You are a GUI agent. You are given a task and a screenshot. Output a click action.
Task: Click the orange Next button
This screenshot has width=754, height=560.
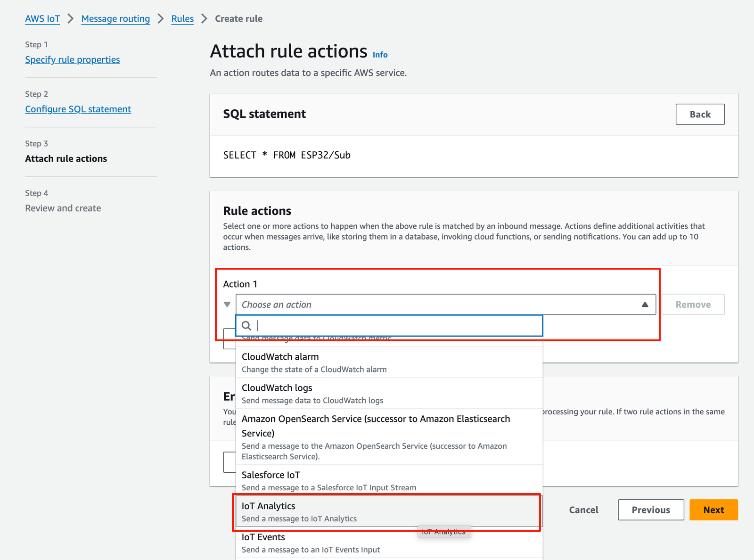713,510
